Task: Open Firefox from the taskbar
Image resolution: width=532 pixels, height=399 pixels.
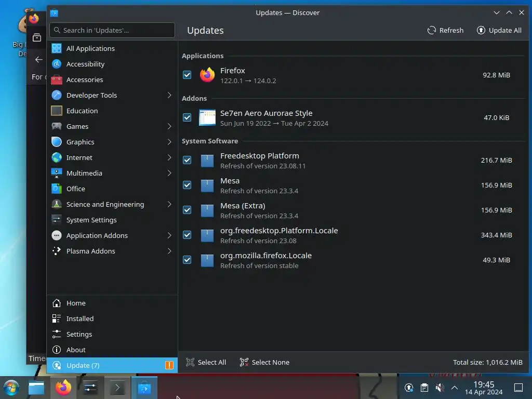Action: pos(63,388)
